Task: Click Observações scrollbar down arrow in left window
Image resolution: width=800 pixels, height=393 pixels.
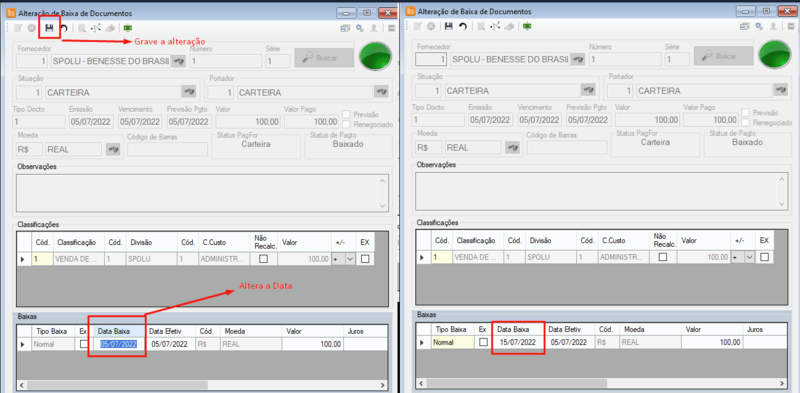Action: 384,205
